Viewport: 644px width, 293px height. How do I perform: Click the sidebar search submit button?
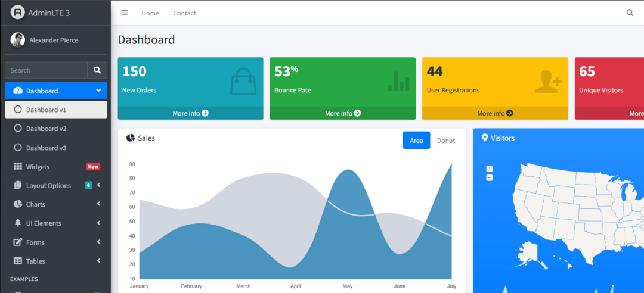[97, 70]
